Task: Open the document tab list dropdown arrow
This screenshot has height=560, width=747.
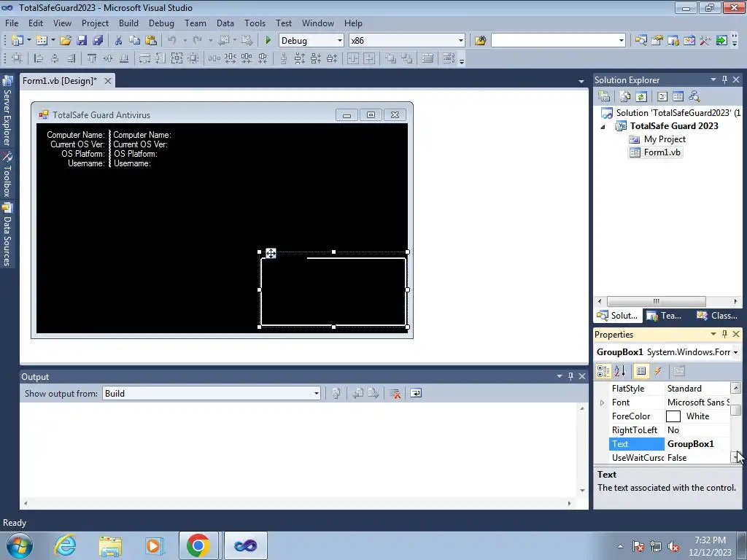Action: coord(581,82)
